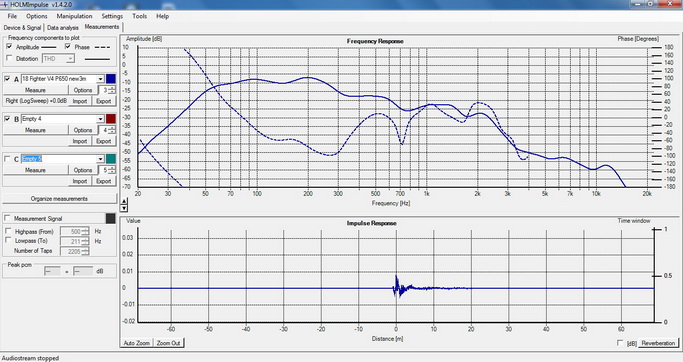Click the scroll up arrow below the frequency plot

(124, 202)
